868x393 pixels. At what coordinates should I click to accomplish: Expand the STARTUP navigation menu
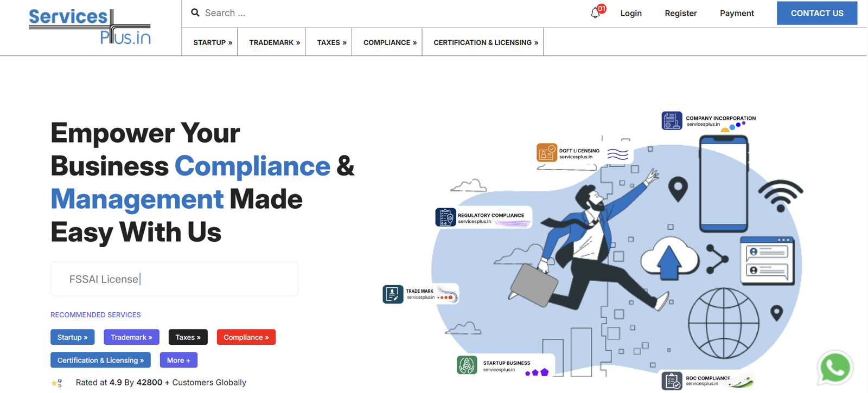tap(213, 42)
